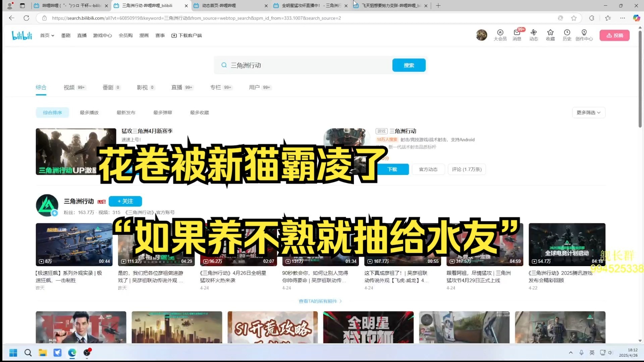Switch to 直播 results tab

coord(182,87)
